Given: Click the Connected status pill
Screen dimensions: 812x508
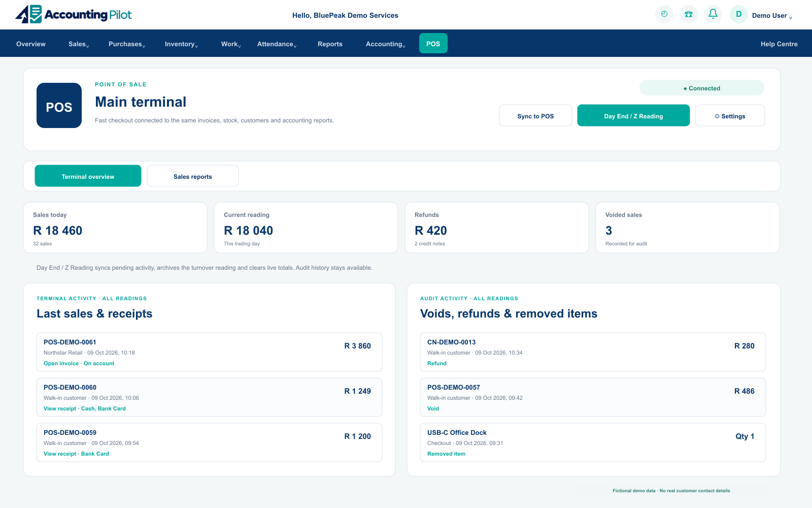Looking at the screenshot, I should pos(701,88).
